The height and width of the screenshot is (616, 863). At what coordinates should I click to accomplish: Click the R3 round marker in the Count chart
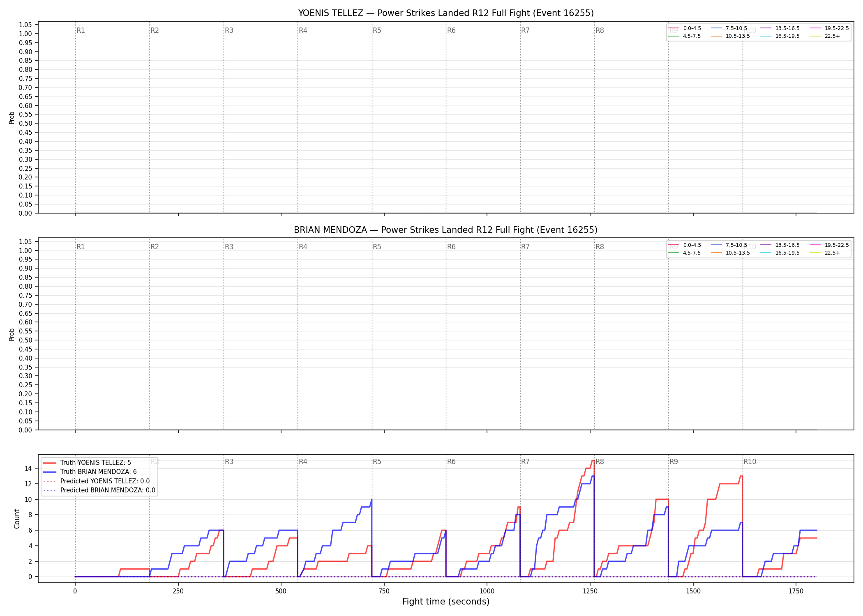coord(229,462)
